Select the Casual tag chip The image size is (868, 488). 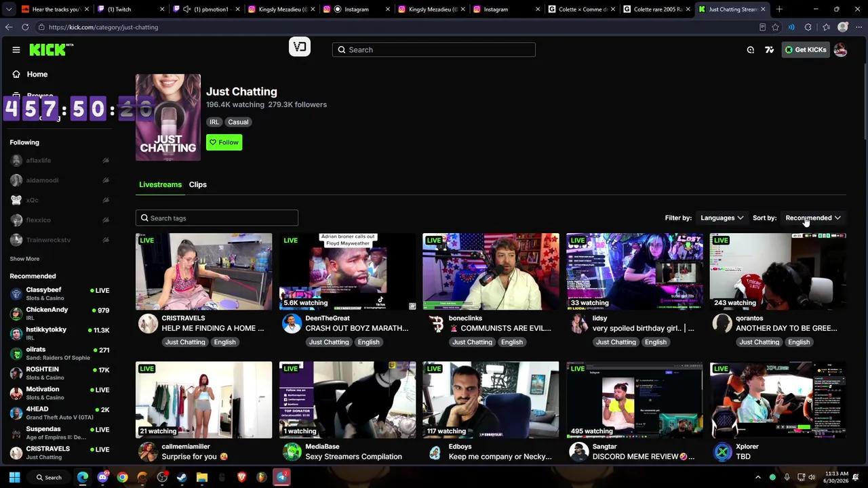(238, 122)
